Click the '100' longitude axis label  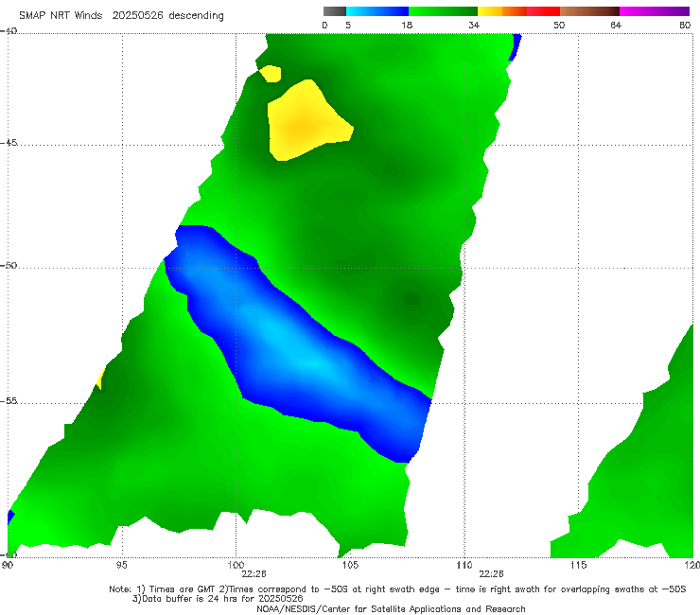tap(236, 566)
